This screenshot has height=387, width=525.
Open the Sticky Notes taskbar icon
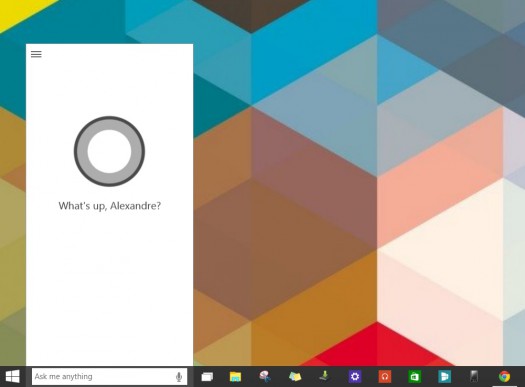295,377
